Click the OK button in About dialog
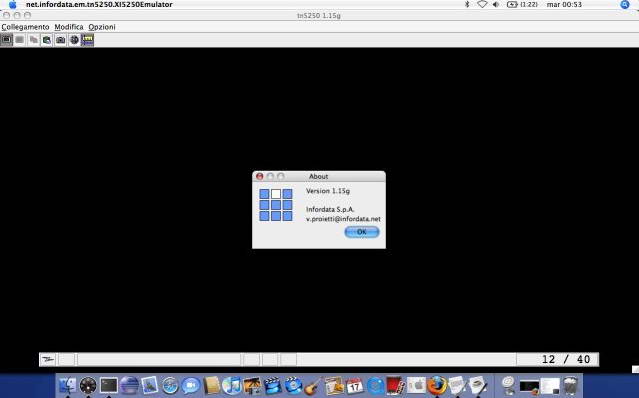639x398 pixels. pyautogui.click(x=362, y=232)
